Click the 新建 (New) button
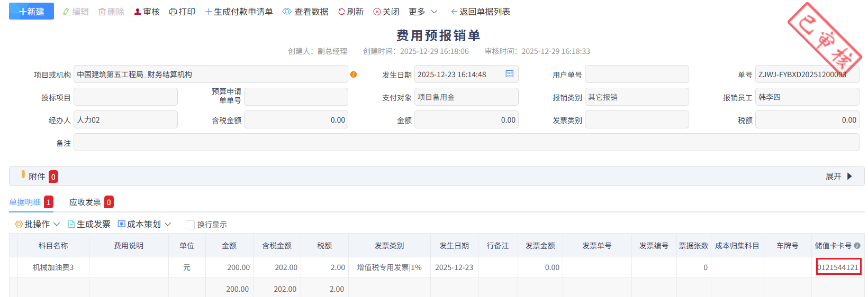The image size is (868, 297). pos(31,12)
